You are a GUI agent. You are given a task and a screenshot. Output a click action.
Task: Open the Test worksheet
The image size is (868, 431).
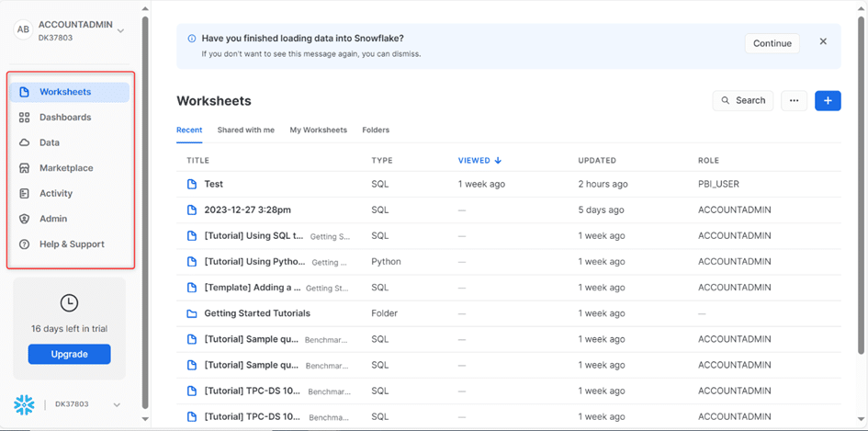pos(214,185)
